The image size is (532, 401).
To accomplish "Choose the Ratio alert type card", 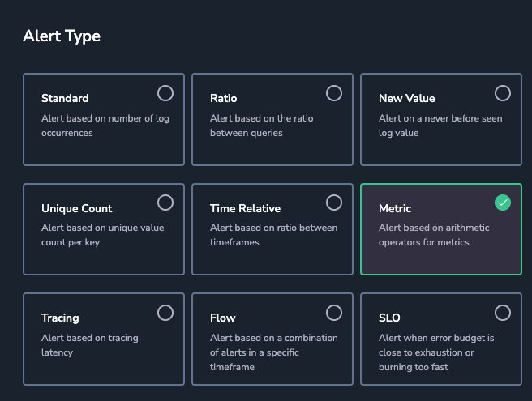I will click(272, 119).
